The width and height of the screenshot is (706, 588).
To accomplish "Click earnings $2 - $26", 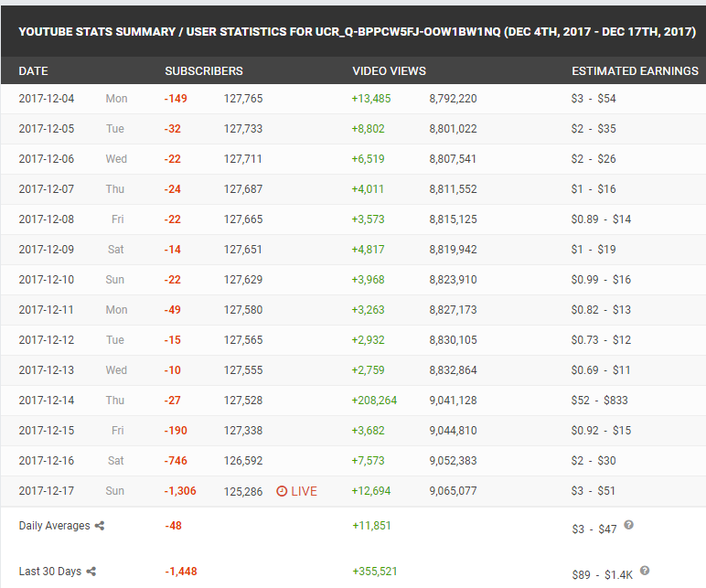I will click(x=594, y=159).
